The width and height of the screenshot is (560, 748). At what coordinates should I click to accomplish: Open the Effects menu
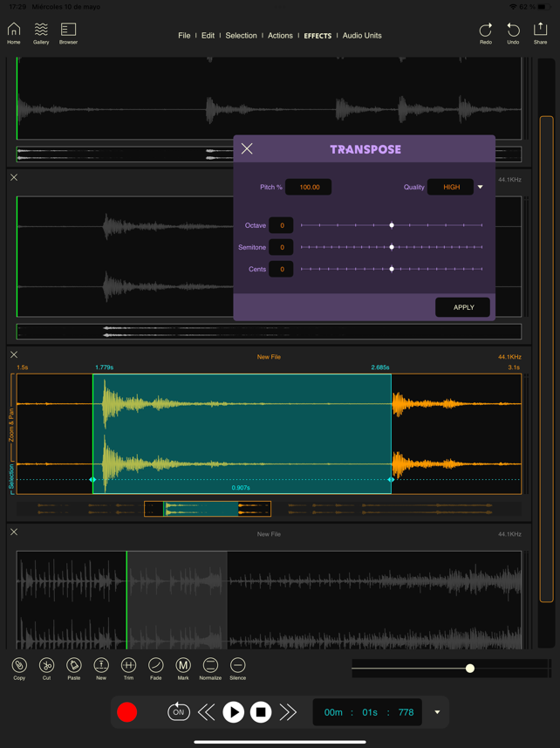[x=318, y=36]
